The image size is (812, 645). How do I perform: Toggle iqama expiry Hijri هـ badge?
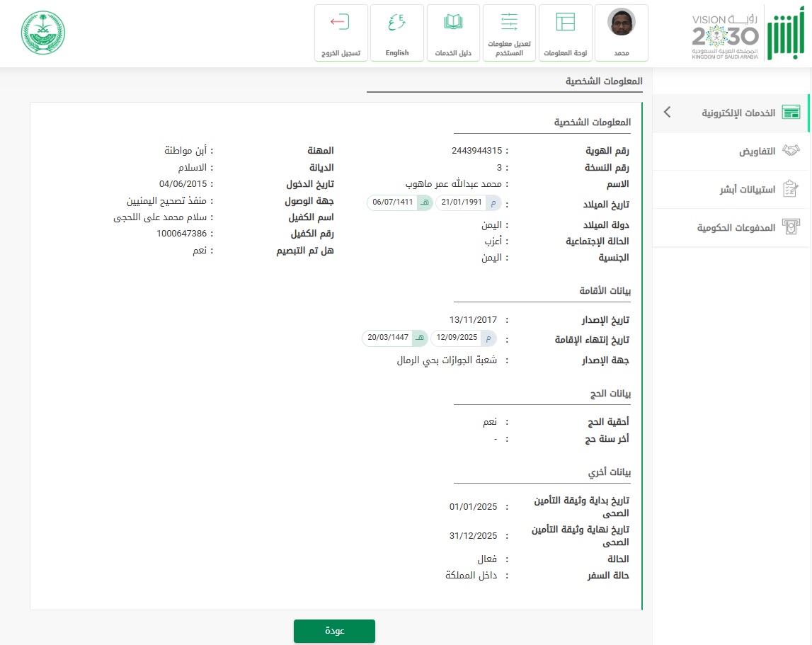click(x=420, y=338)
